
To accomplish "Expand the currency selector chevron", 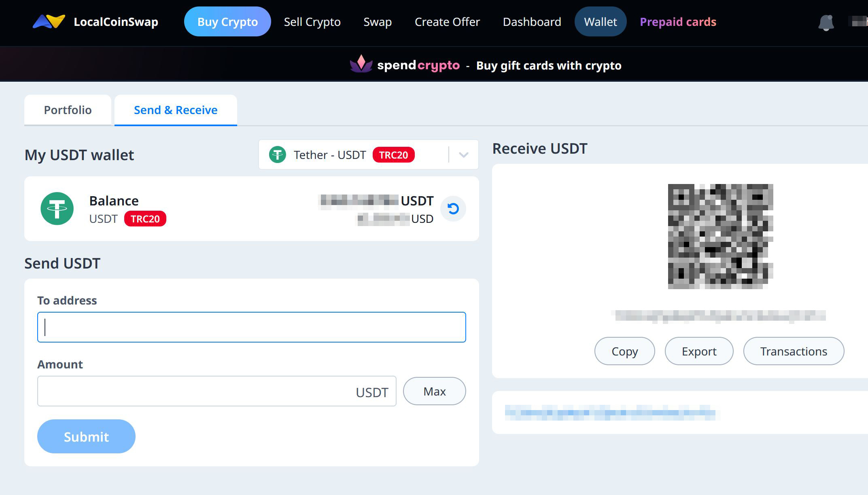I will [464, 155].
